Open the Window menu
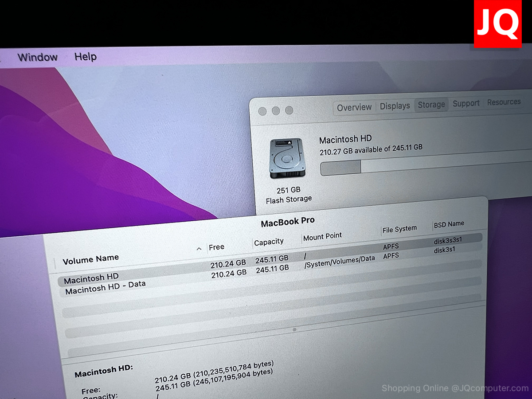The width and height of the screenshot is (532, 399). (38, 57)
